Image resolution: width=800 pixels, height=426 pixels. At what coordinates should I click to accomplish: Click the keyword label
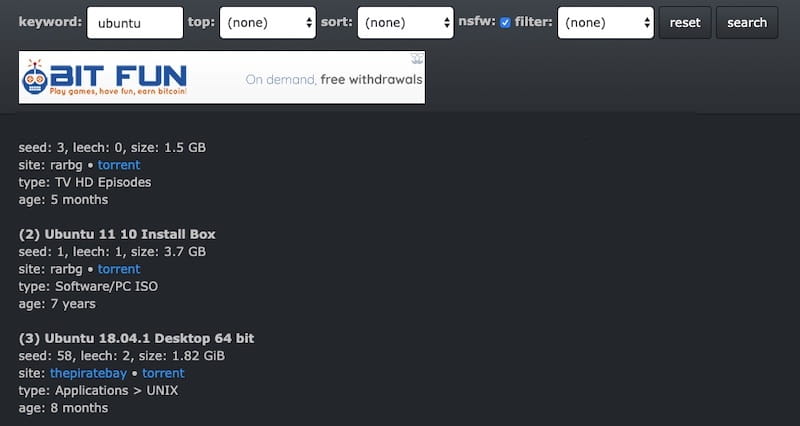pos(50,22)
